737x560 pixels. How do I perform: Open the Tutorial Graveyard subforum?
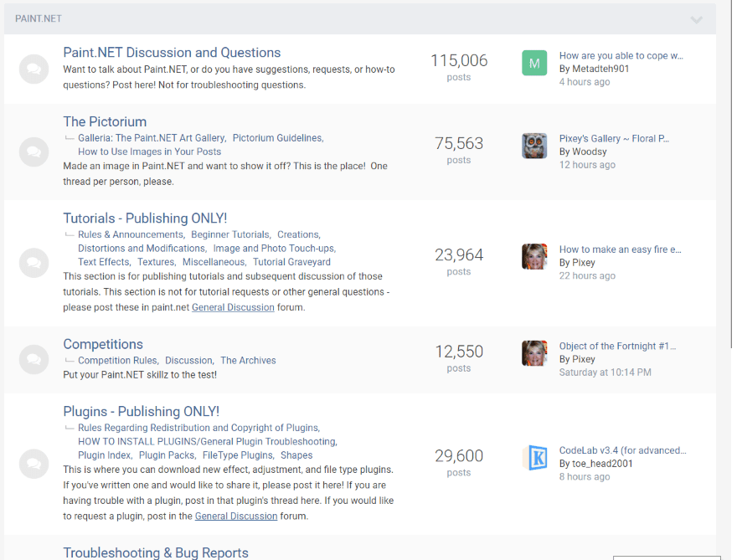coord(291,262)
